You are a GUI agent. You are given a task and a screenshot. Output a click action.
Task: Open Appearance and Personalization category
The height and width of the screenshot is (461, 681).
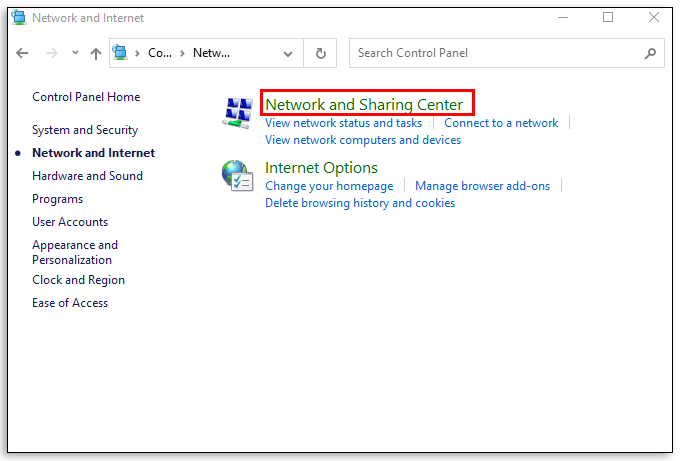pos(75,252)
